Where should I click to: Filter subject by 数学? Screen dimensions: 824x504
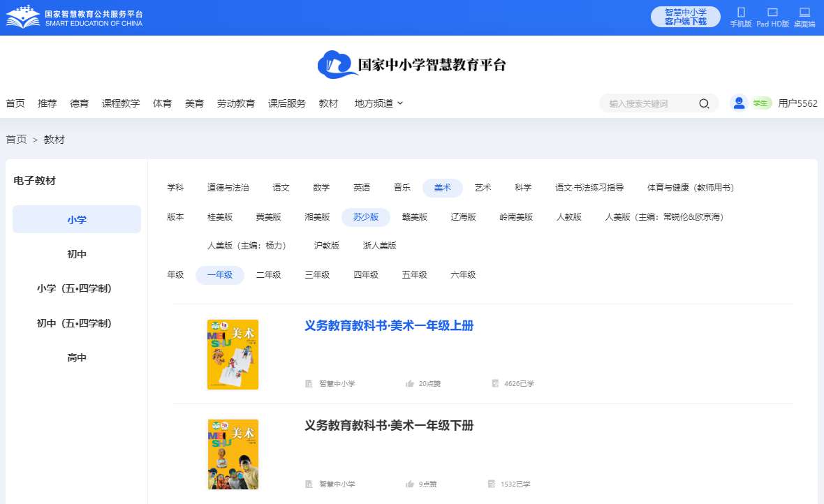click(x=321, y=188)
